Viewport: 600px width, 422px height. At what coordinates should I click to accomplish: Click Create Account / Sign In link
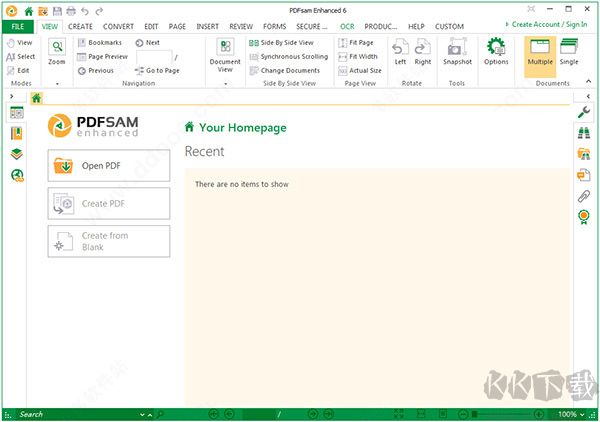point(552,23)
